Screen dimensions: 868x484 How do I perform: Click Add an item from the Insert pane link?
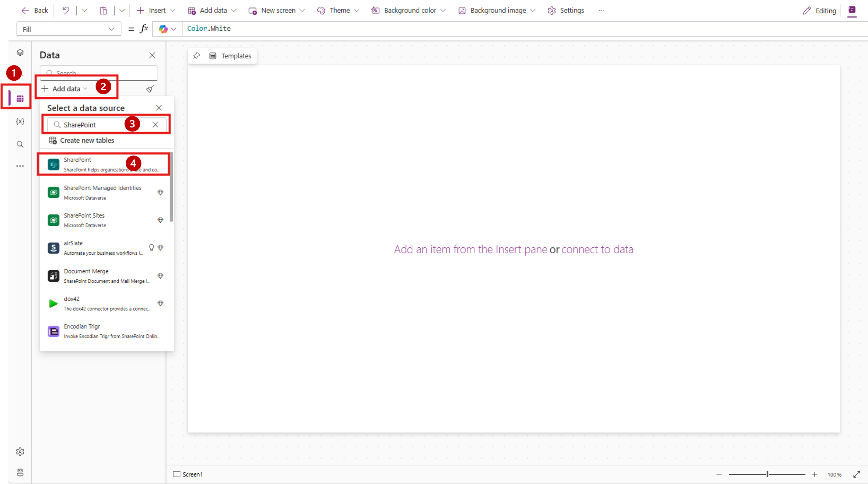tap(470, 249)
